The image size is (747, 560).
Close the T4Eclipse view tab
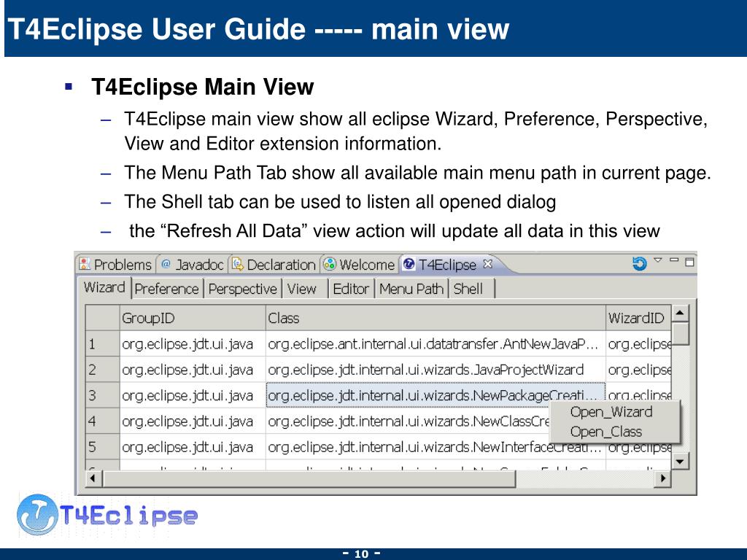tap(487, 263)
